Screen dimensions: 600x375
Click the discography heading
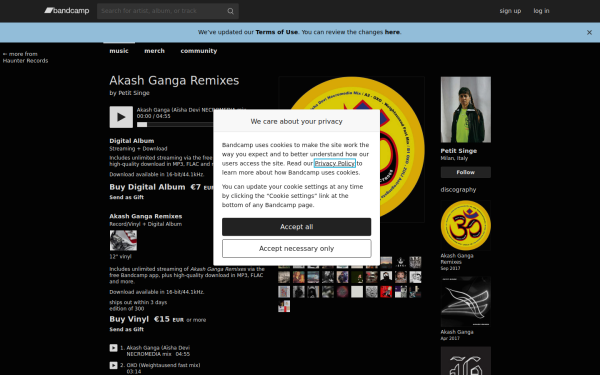(x=458, y=190)
